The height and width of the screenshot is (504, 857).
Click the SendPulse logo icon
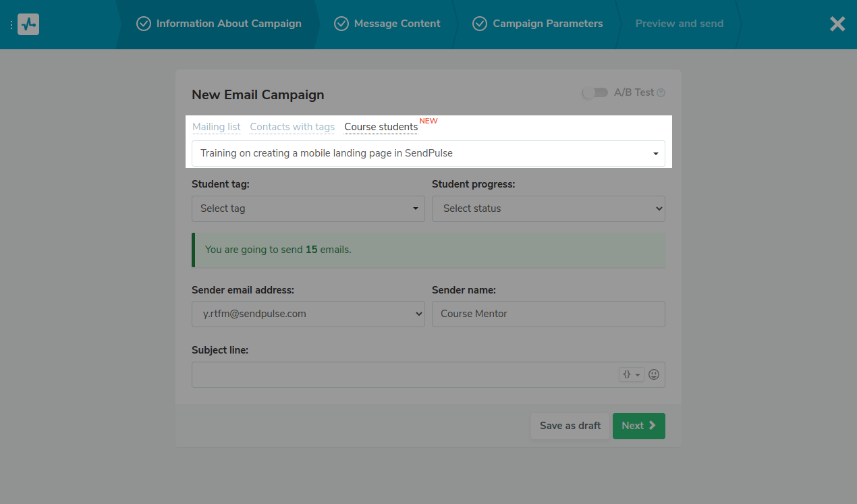pyautogui.click(x=28, y=24)
